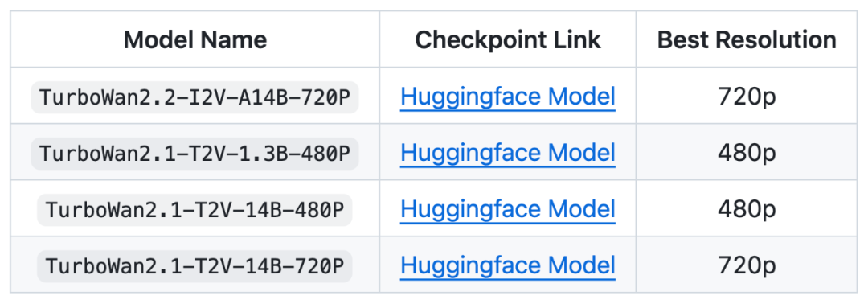Select the TurboWan2.1-T2V-14B-720P model name
This screenshot has width=868, height=300.
coord(194,266)
